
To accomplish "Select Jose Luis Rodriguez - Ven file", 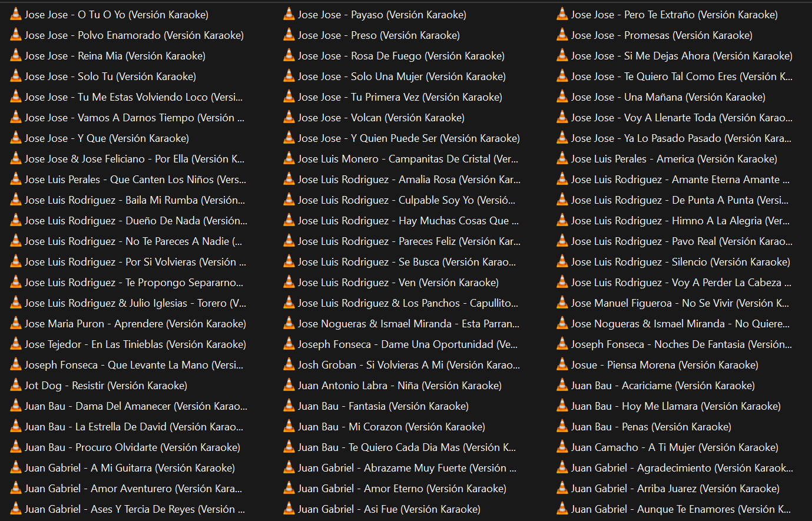I will 398,283.
